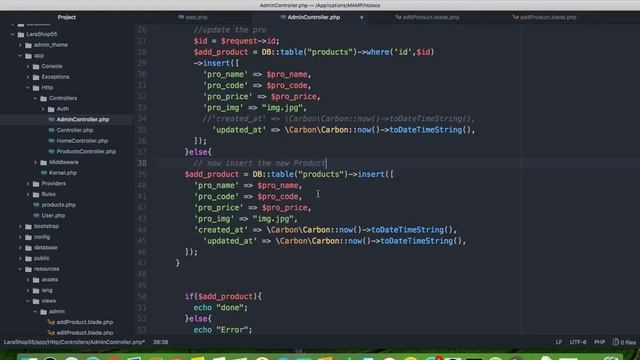Click the Project panel header

tap(67, 17)
